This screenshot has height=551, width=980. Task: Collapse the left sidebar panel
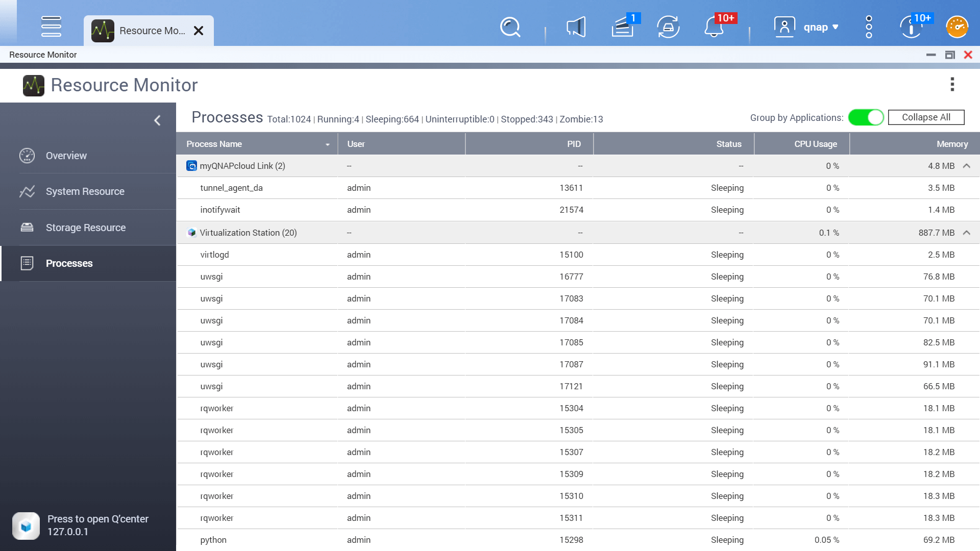coord(157,120)
